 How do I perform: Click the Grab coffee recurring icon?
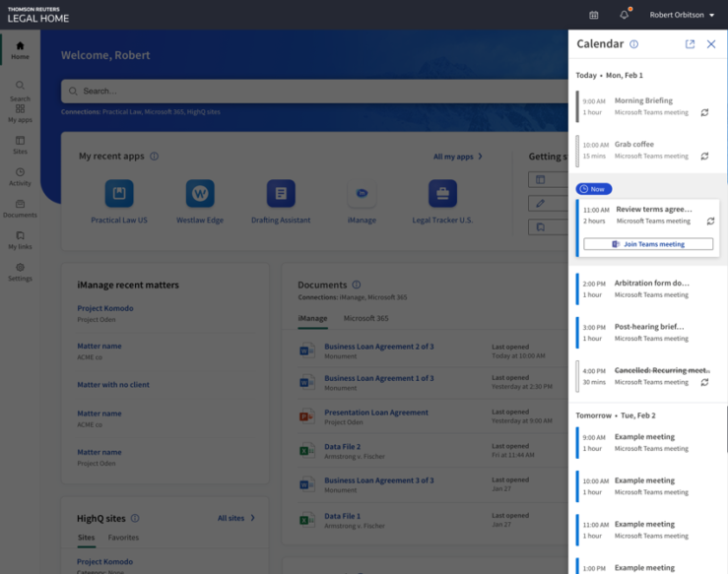point(704,156)
